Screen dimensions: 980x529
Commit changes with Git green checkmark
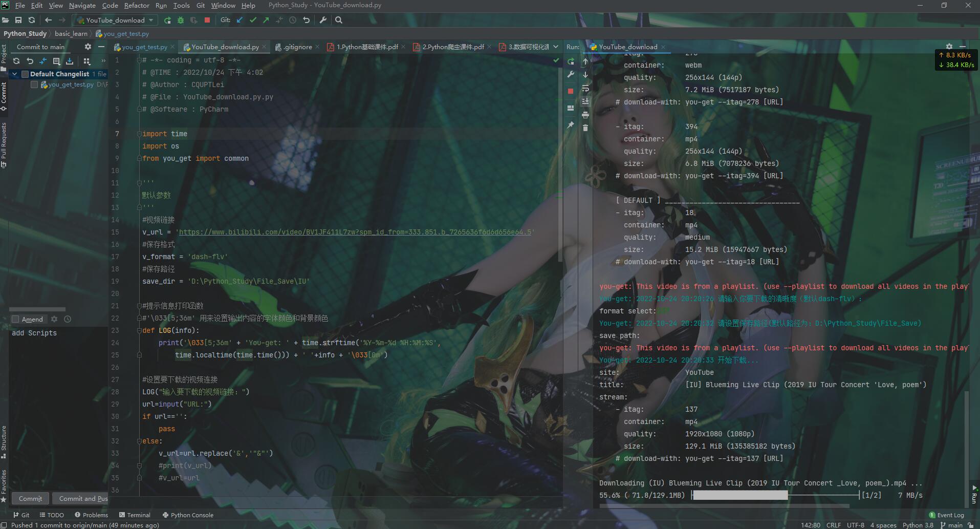click(x=253, y=20)
